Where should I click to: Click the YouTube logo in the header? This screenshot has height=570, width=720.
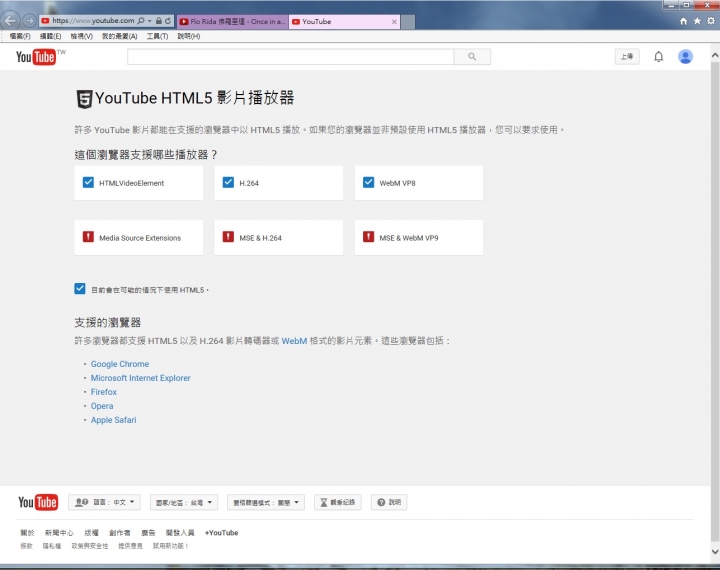click(x=36, y=57)
